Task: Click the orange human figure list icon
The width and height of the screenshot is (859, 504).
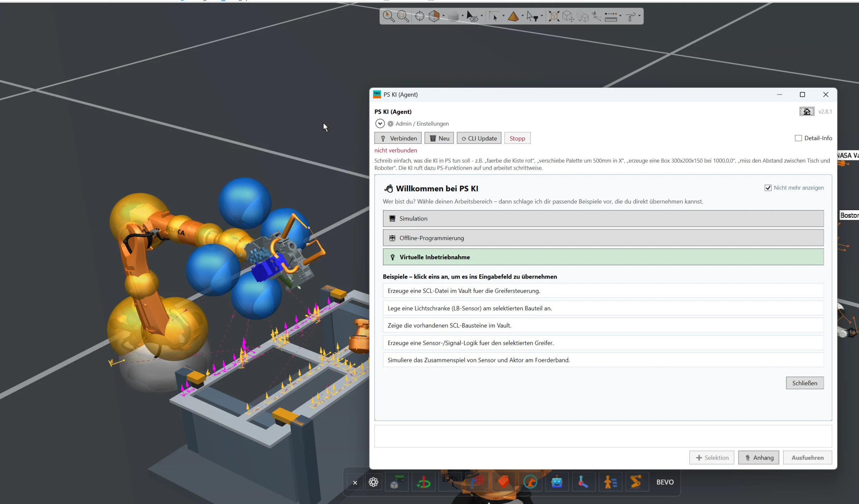Action: [610, 482]
